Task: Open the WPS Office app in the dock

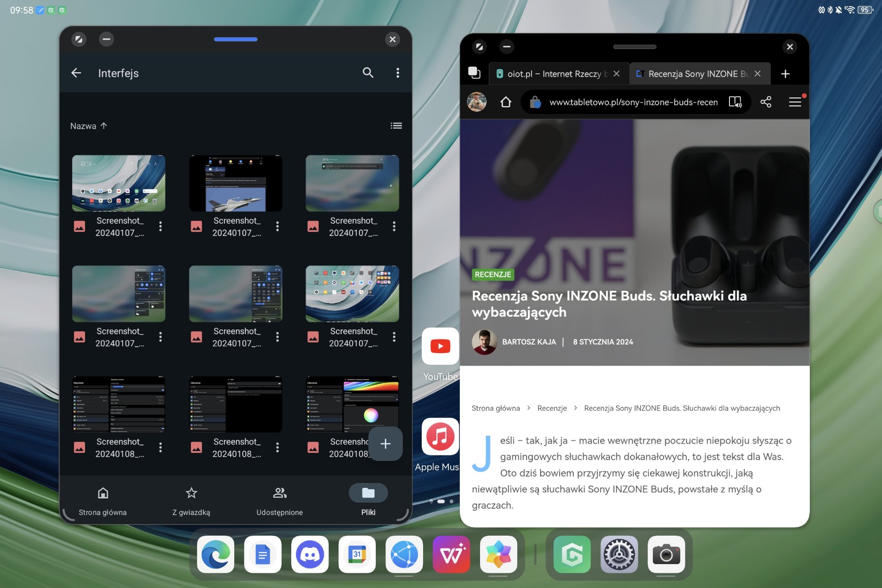Action: click(x=452, y=554)
